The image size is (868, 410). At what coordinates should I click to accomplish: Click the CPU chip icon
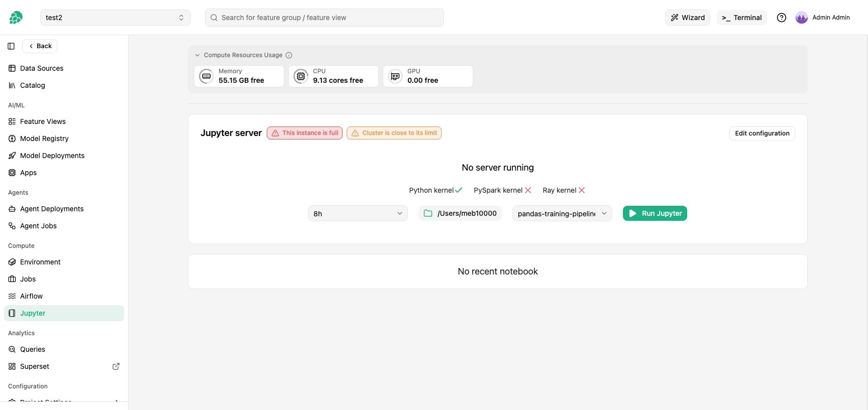pyautogui.click(x=301, y=76)
